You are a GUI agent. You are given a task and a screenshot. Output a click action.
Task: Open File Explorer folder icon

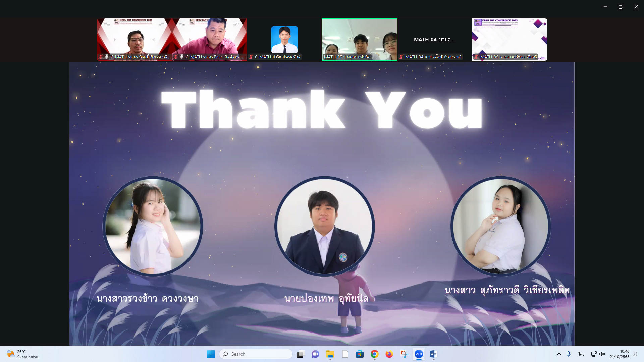tap(330, 354)
